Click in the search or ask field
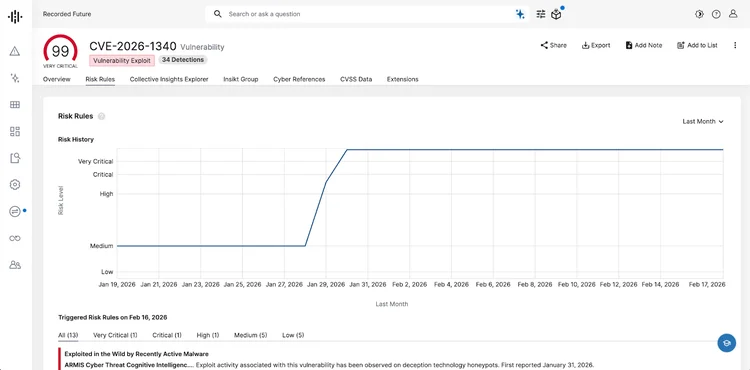Viewport: 750px width, 370px height. click(364, 14)
